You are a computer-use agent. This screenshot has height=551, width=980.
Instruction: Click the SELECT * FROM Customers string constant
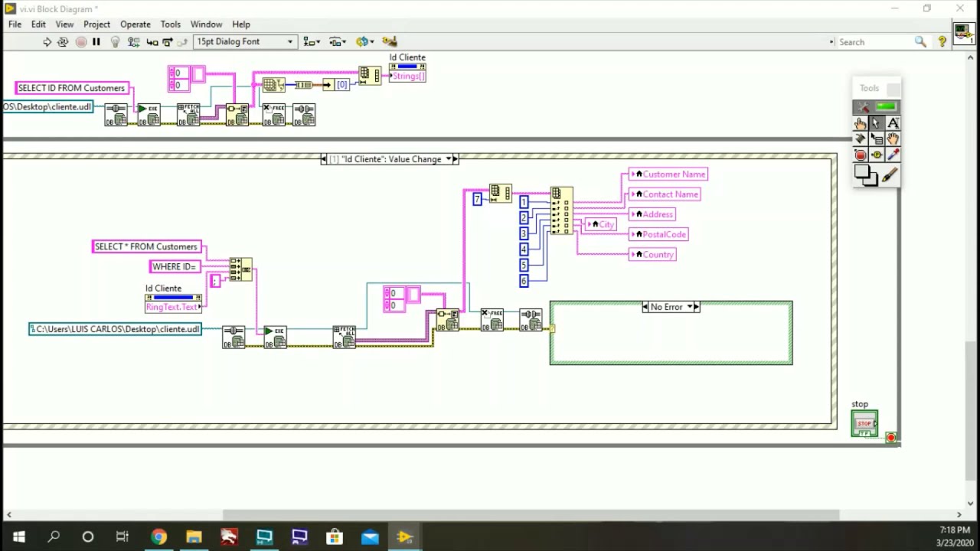146,246
